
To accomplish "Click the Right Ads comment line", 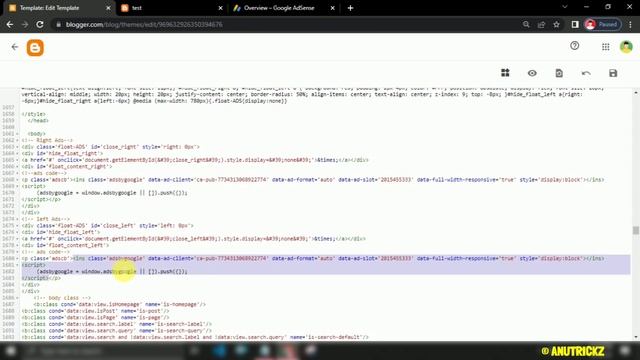I will click(47, 140).
